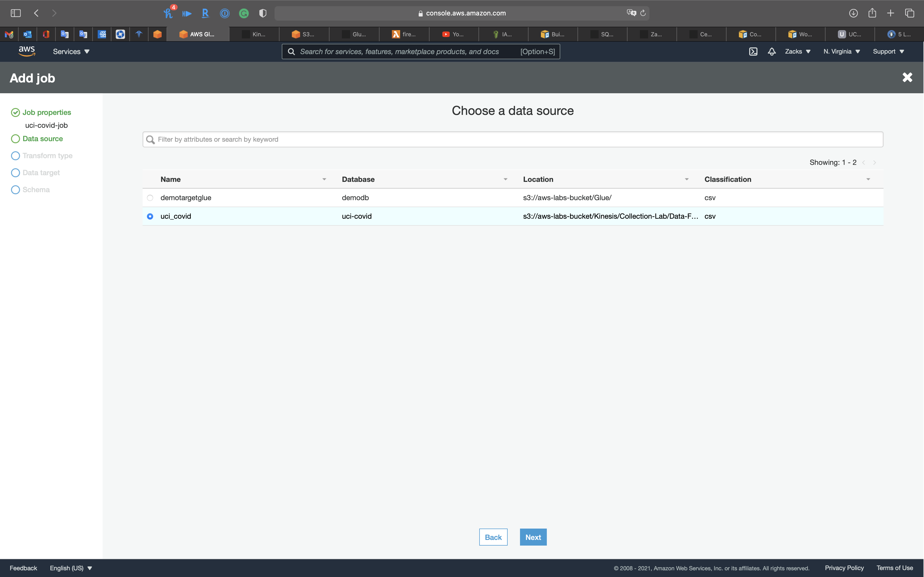Open the notifications bell icon

point(772,52)
